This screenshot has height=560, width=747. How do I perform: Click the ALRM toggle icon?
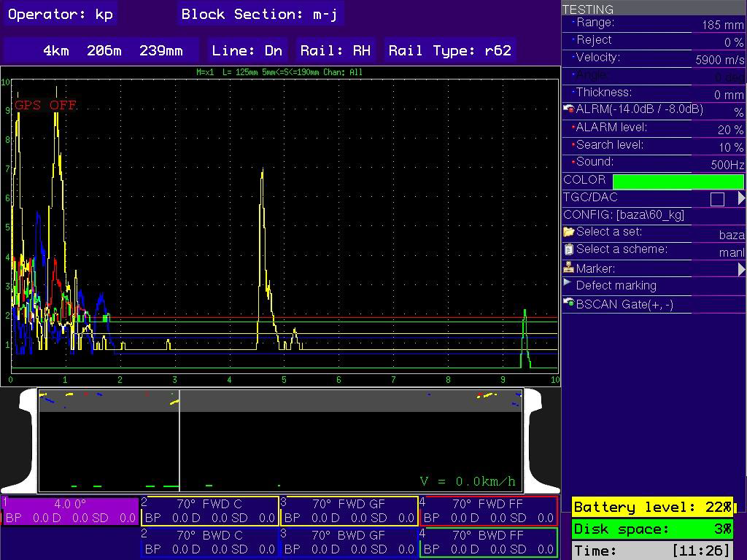point(569,109)
